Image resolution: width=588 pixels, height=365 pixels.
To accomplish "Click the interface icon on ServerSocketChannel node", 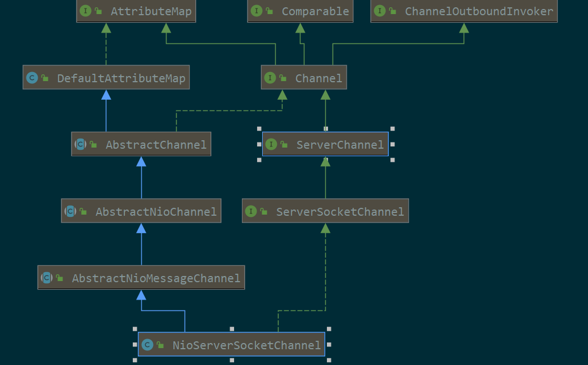I will point(251,211).
